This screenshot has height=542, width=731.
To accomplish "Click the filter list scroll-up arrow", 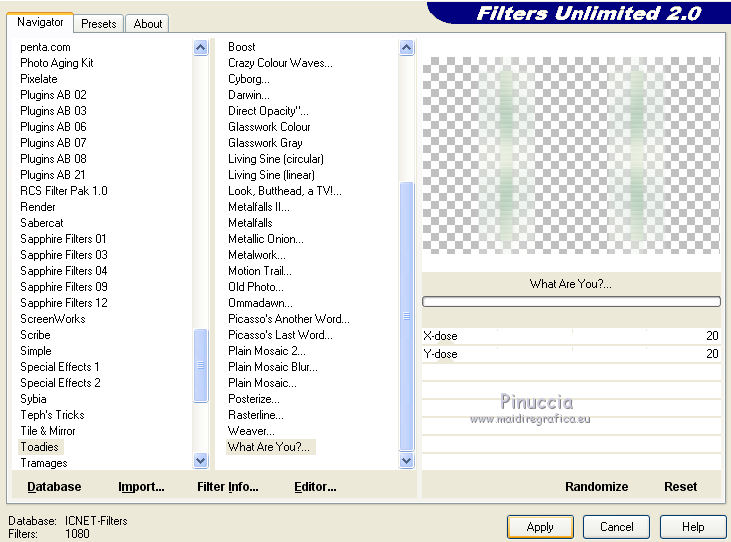I will (x=407, y=48).
